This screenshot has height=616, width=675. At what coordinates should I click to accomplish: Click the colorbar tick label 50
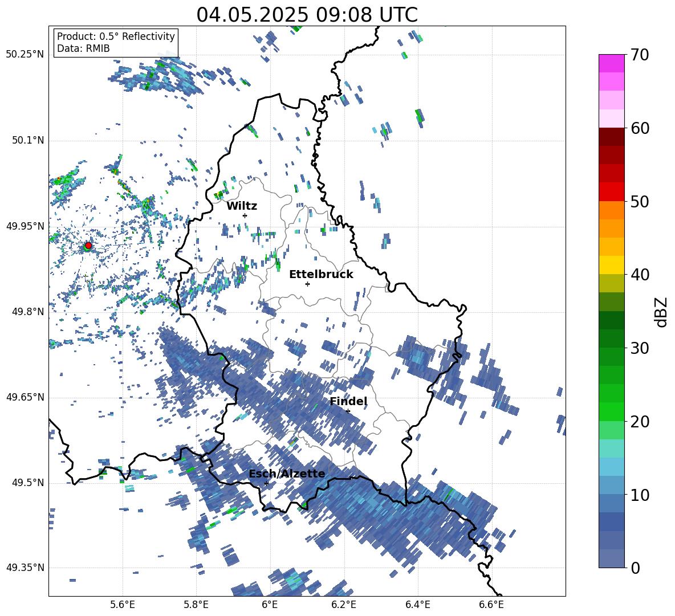[x=640, y=202]
